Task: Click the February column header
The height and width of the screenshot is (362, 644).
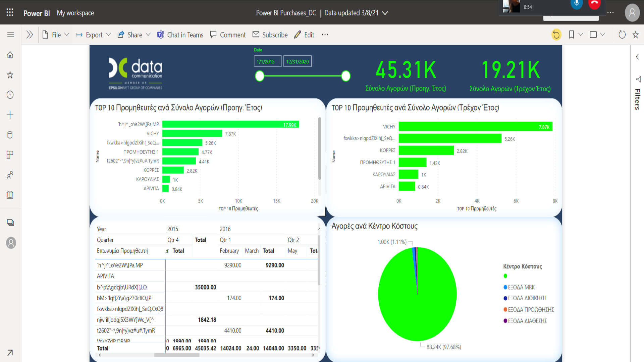Action: [x=229, y=251]
